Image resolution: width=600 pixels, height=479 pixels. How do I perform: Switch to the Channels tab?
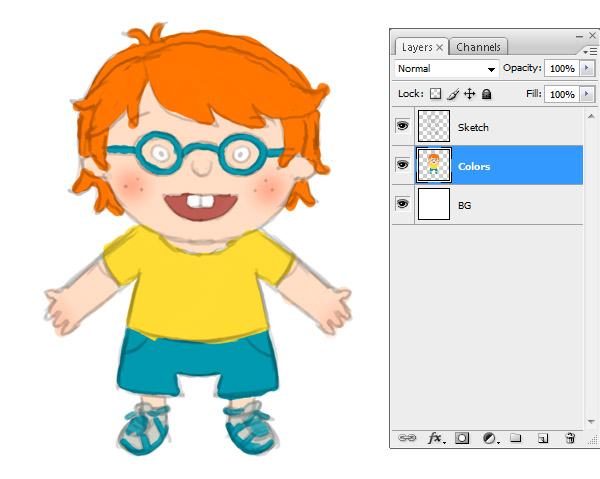pyautogui.click(x=478, y=47)
